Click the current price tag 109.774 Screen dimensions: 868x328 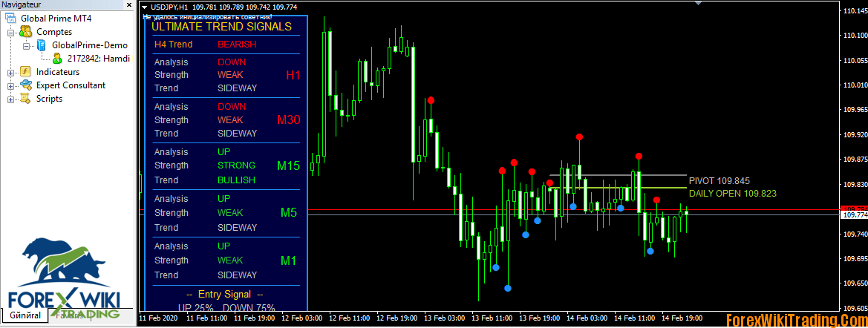click(854, 214)
